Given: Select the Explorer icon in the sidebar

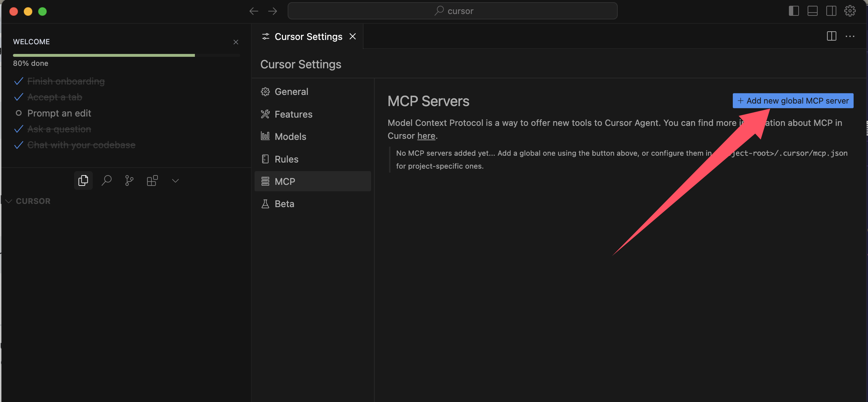Looking at the screenshot, I should (83, 180).
